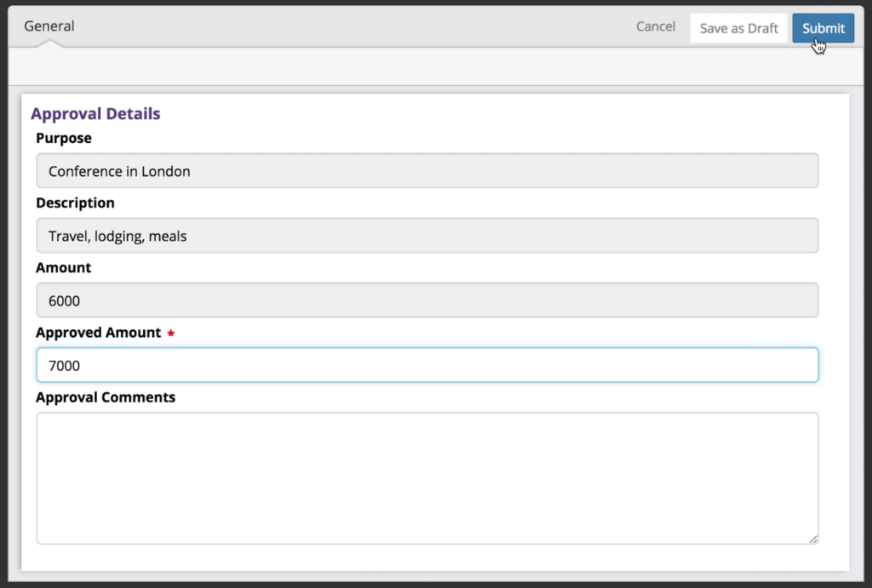Click the Cancel link
The image size is (872, 588).
tap(655, 26)
